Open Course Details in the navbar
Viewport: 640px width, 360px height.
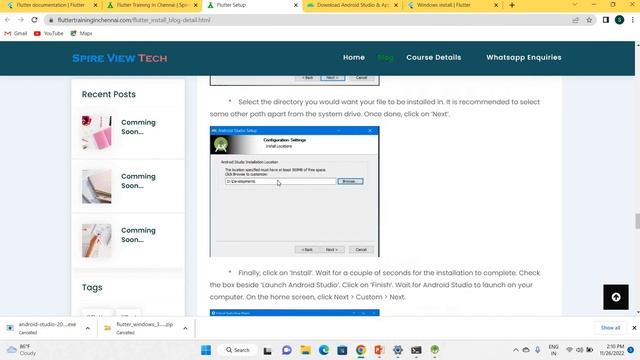433,58
